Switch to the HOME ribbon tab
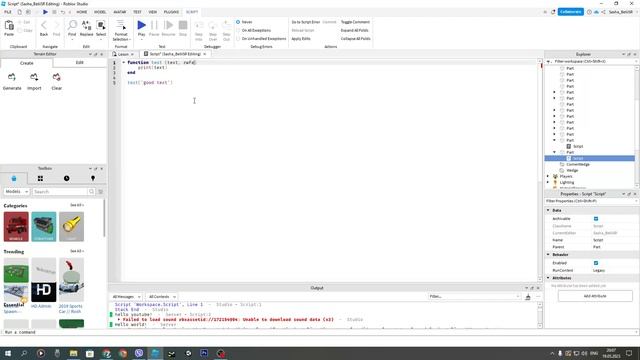Screen dimensions: 640x360 coord(82,12)
